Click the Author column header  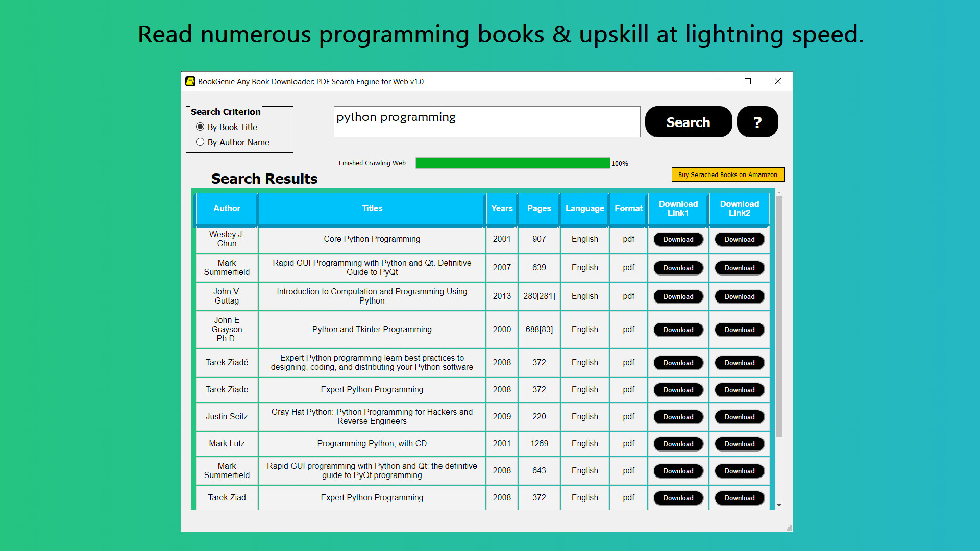tap(227, 208)
